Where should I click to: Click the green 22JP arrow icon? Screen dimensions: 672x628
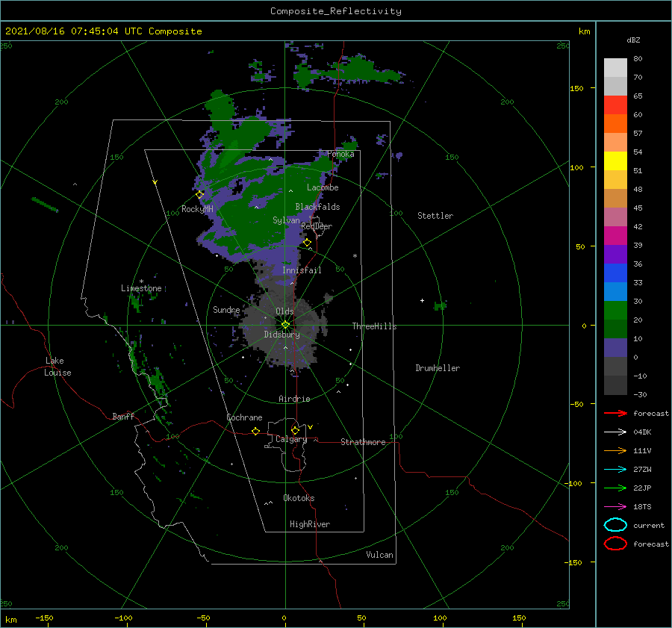(615, 488)
